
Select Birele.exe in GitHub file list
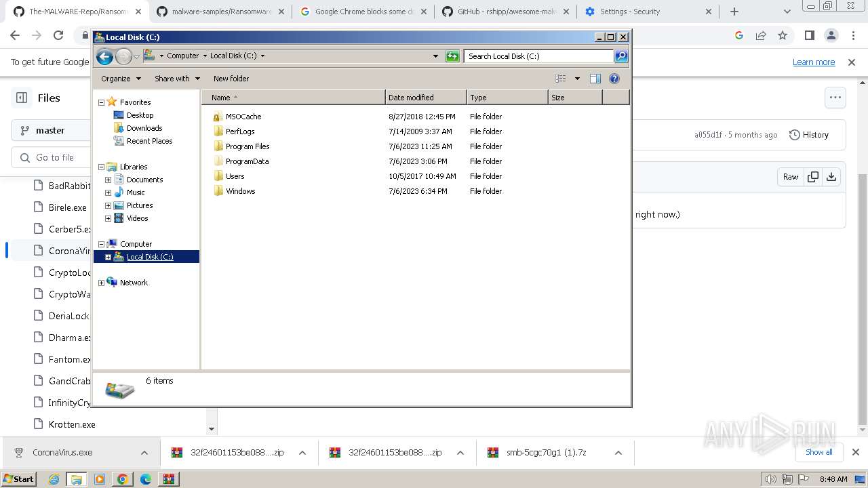point(67,207)
